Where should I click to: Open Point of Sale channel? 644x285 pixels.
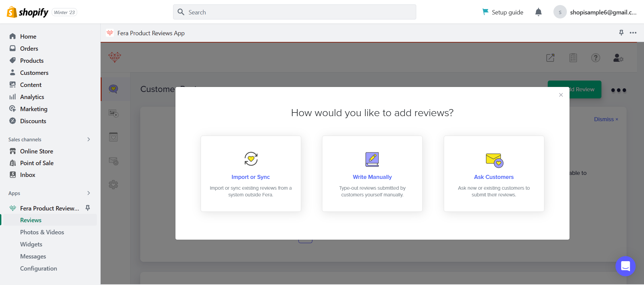37,163
